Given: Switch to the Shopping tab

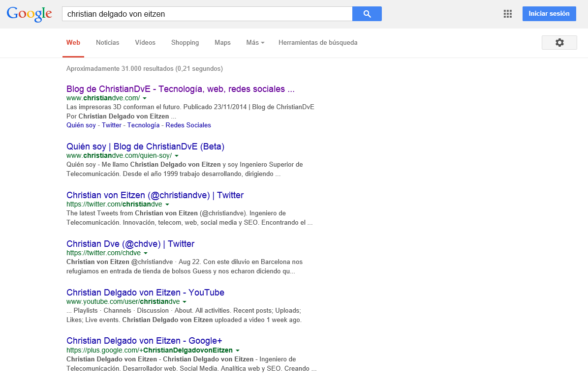Looking at the screenshot, I should (185, 42).
